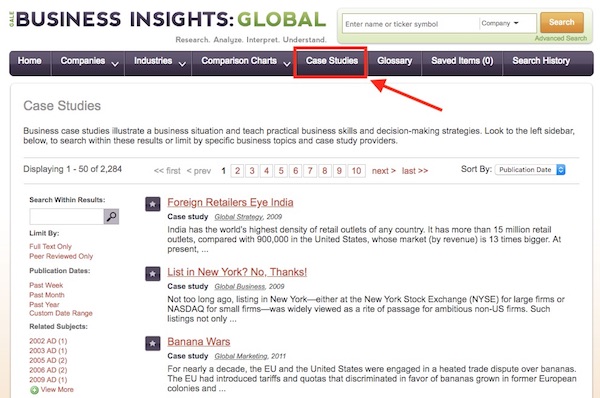Filter by subject 2005 AD (2)
Screen dimensions: 600x398
coord(48,360)
